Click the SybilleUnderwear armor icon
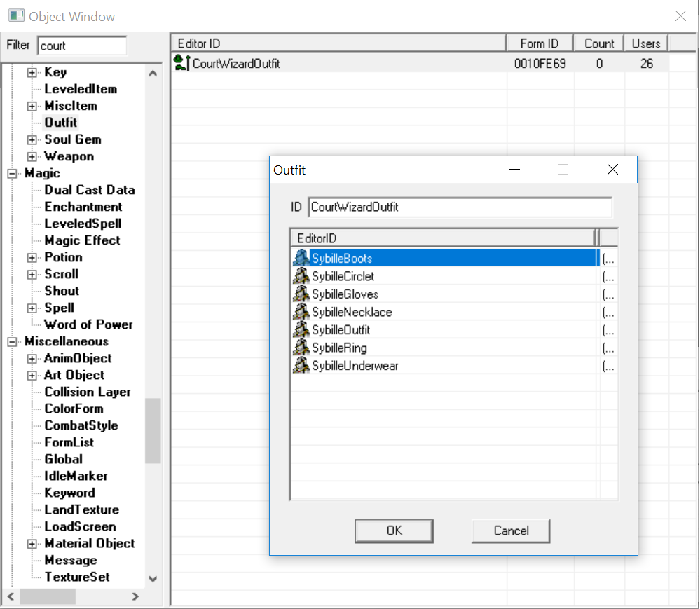Image resolution: width=700 pixels, height=609 pixels. coord(301,365)
